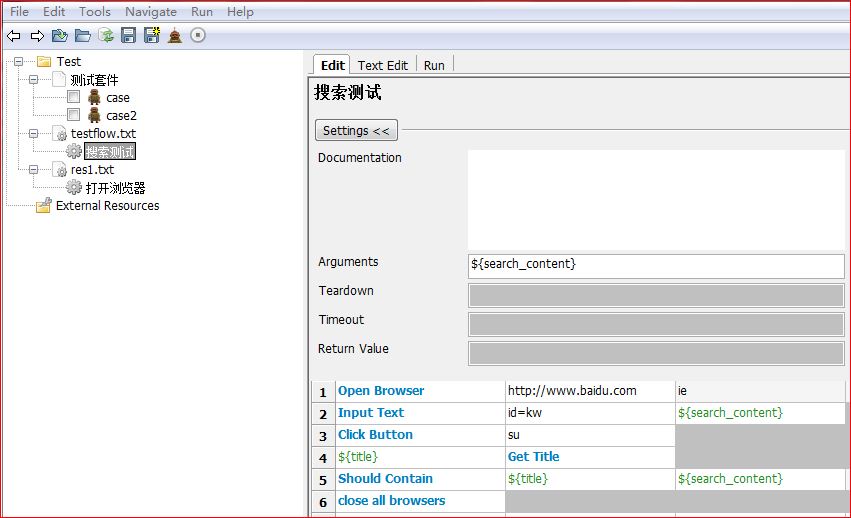Save all files toolbar icon
Image resolution: width=851 pixels, height=518 pixels.
pos(152,35)
